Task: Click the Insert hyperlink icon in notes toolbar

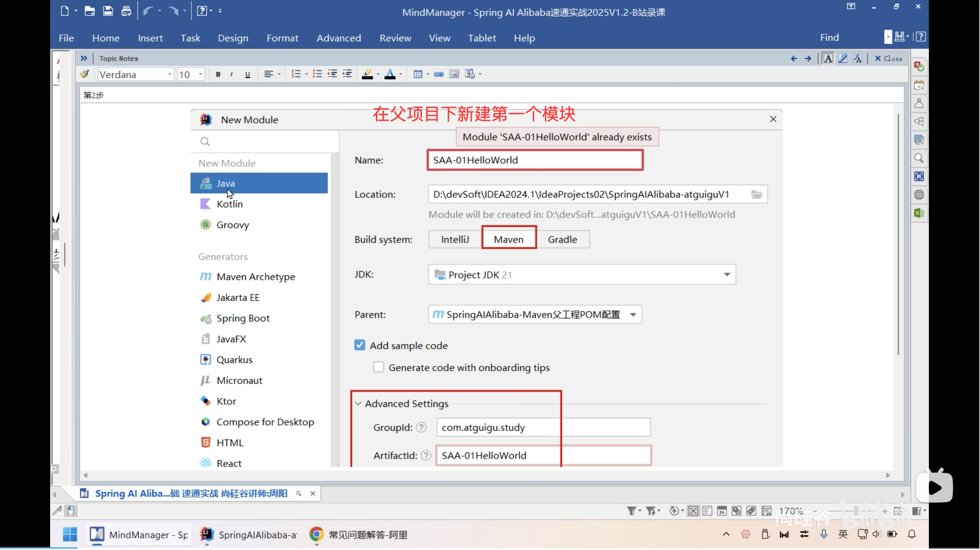Action: pyautogui.click(x=439, y=74)
